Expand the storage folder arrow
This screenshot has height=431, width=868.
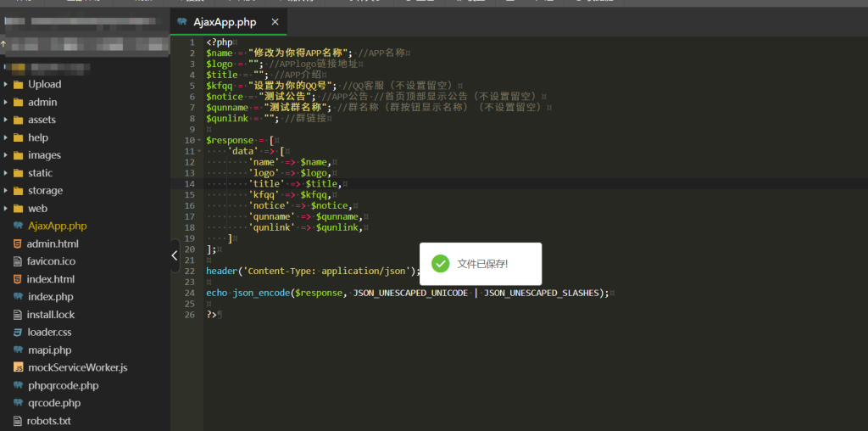pyautogui.click(x=5, y=191)
